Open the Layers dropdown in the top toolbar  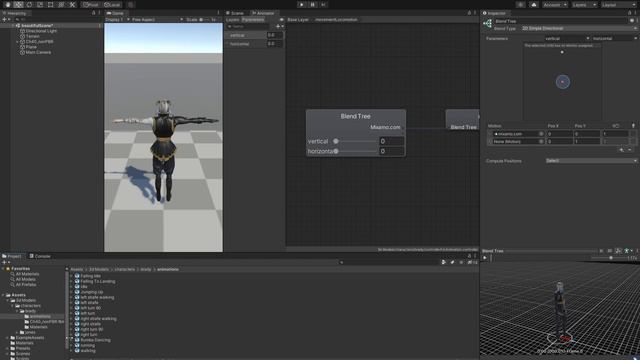coord(584,4)
